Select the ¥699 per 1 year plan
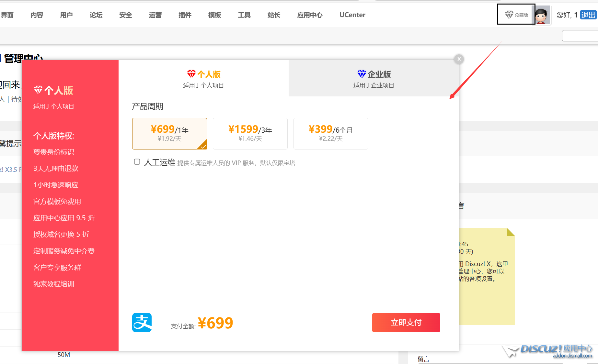Screen dimensions: 598x364 pos(169,133)
